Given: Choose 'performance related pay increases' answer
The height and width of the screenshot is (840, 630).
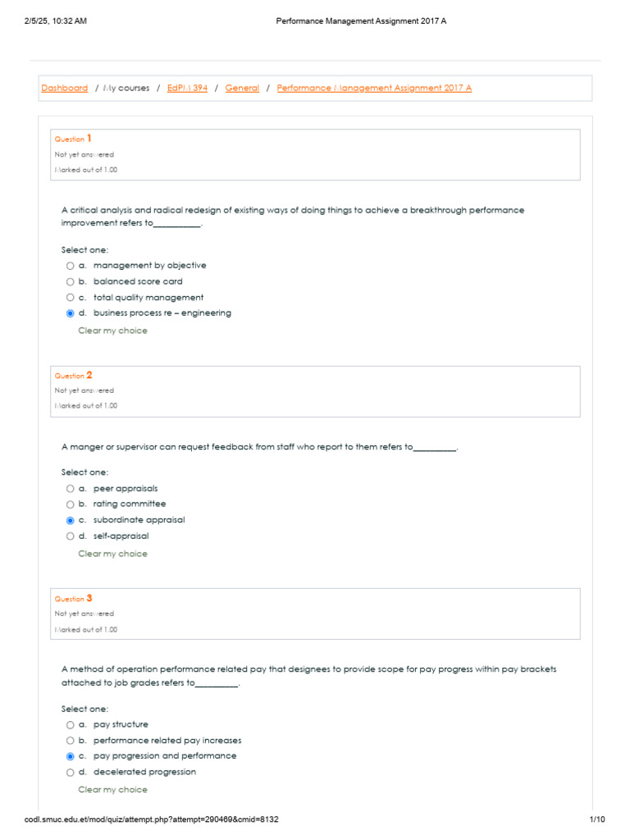Looking at the screenshot, I should (71, 741).
